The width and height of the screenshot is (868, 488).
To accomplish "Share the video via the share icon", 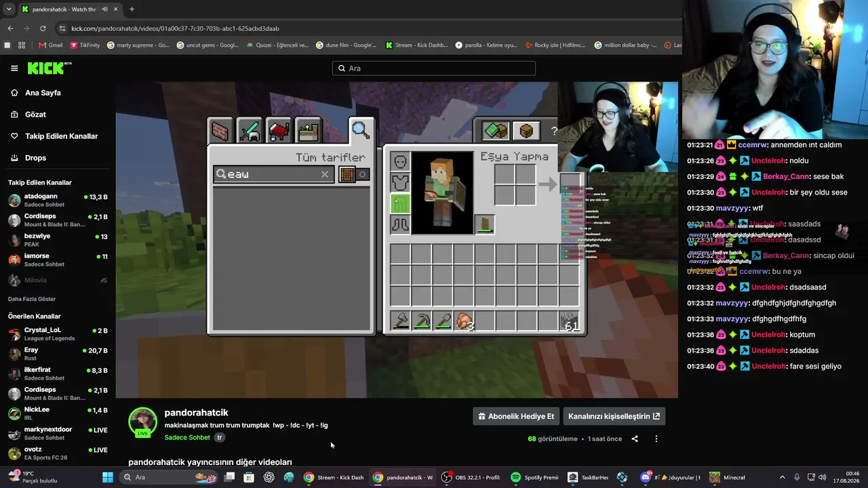I will click(635, 439).
